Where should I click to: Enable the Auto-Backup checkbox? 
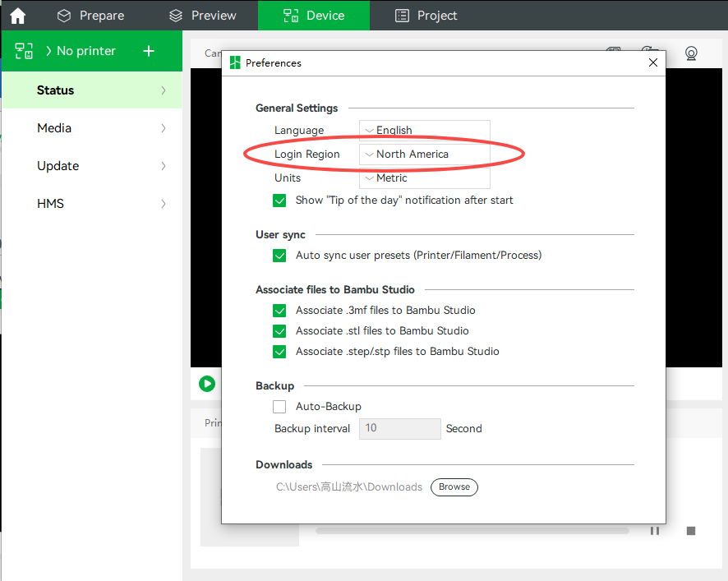pos(279,407)
